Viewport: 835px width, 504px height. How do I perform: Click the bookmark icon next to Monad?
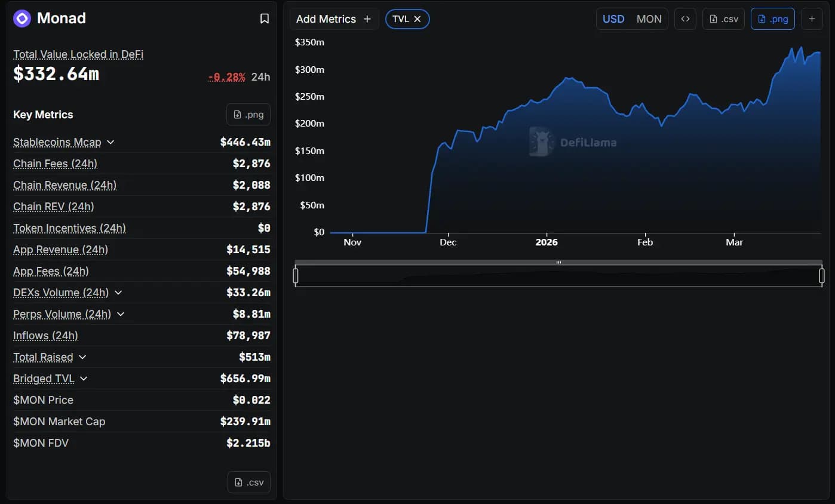(x=265, y=19)
